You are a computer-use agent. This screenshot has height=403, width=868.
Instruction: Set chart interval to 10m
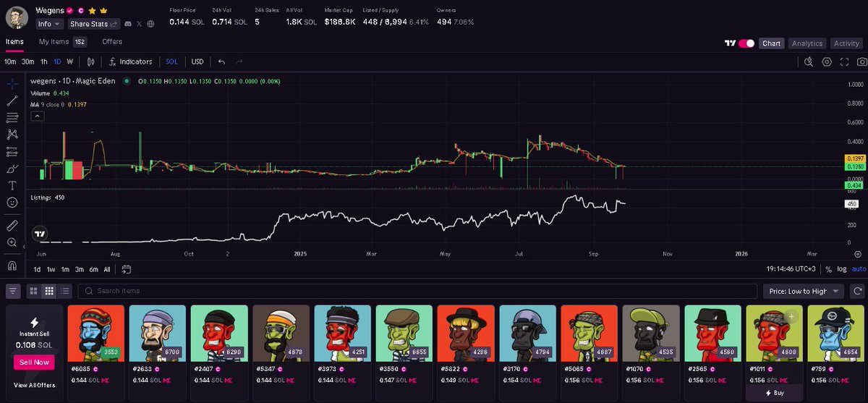coord(10,62)
